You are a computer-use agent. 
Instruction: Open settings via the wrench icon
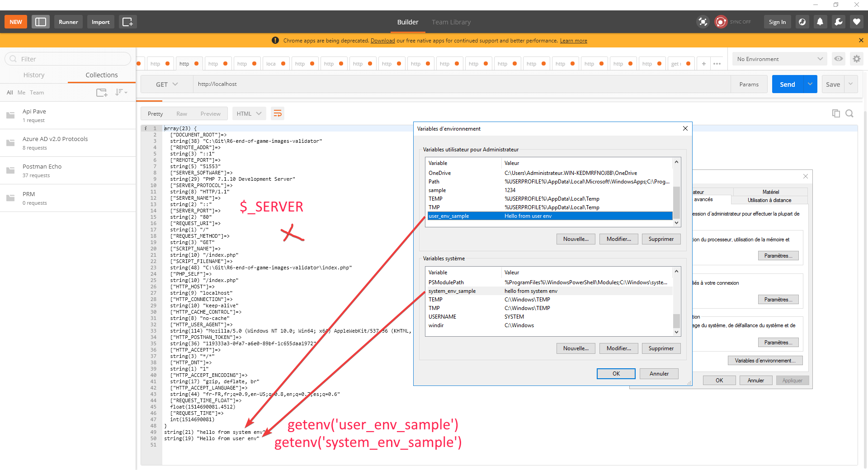coord(839,22)
